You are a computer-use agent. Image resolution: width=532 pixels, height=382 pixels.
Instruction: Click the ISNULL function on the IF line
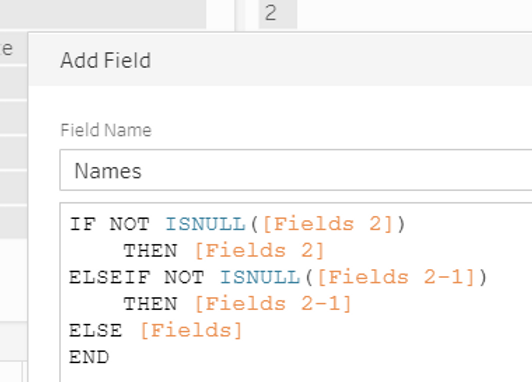(205, 224)
